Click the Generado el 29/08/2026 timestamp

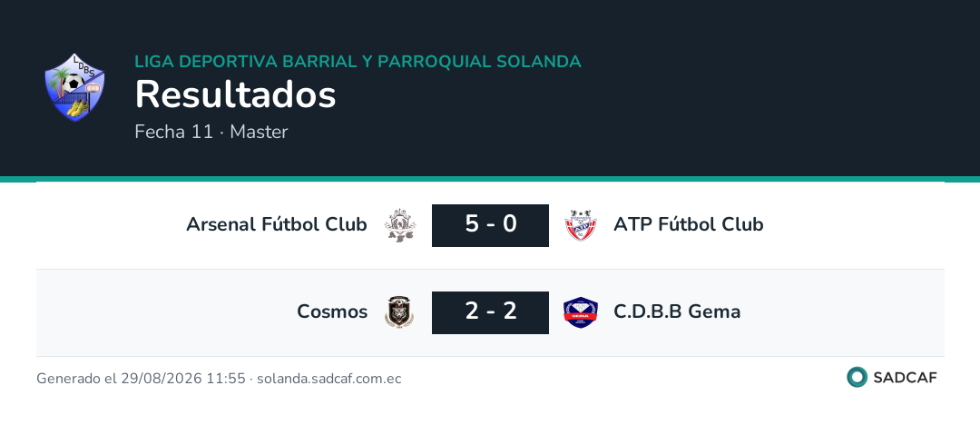click(x=141, y=379)
